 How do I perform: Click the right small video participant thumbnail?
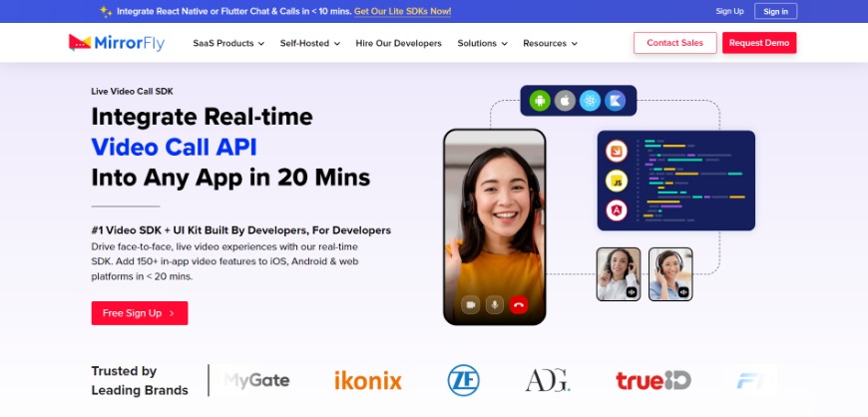click(x=670, y=274)
